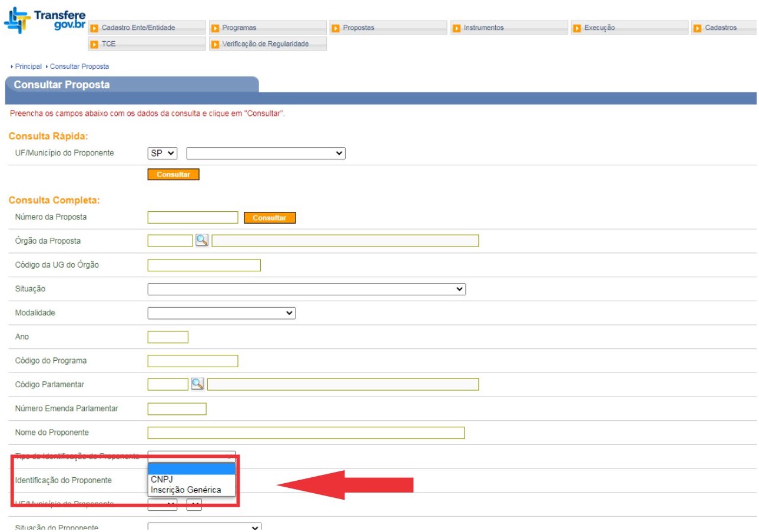Open Verificação de Regularidade menu

[268, 44]
